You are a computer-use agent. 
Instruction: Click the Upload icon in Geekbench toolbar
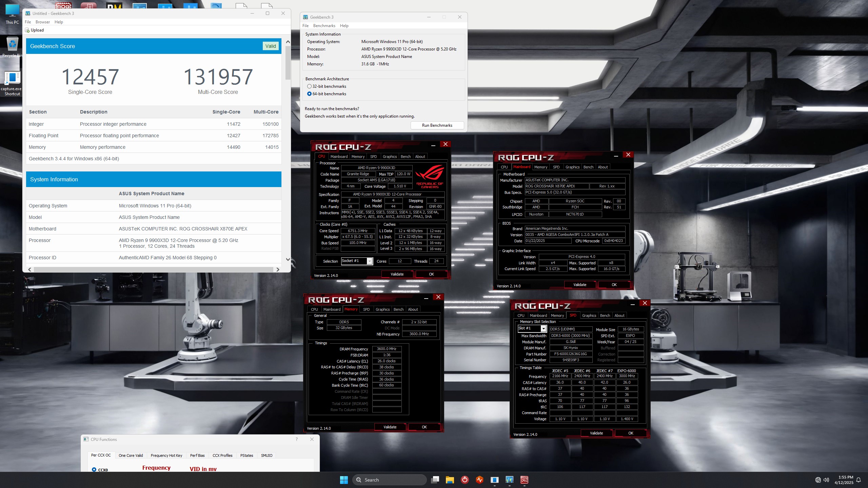pyautogui.click(x=27, y=30)
